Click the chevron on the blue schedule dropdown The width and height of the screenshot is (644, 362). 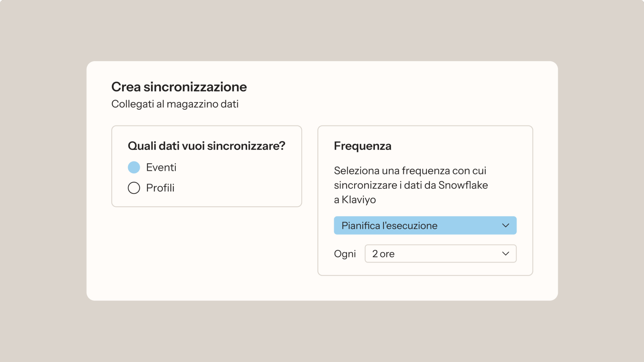coord(505,225)
